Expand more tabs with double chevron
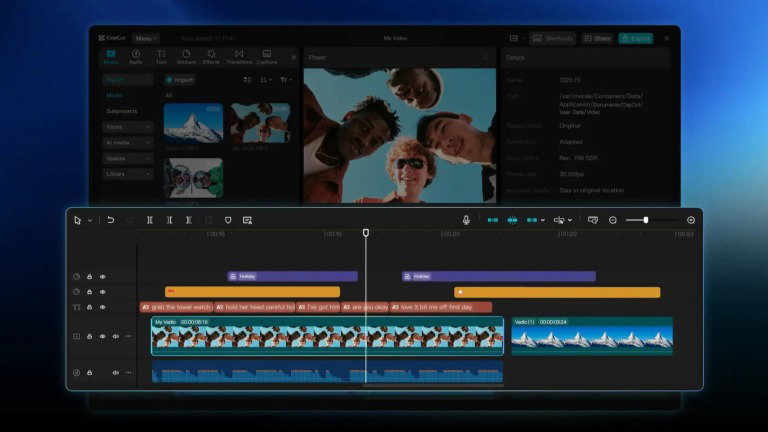 tap(293, 57)
